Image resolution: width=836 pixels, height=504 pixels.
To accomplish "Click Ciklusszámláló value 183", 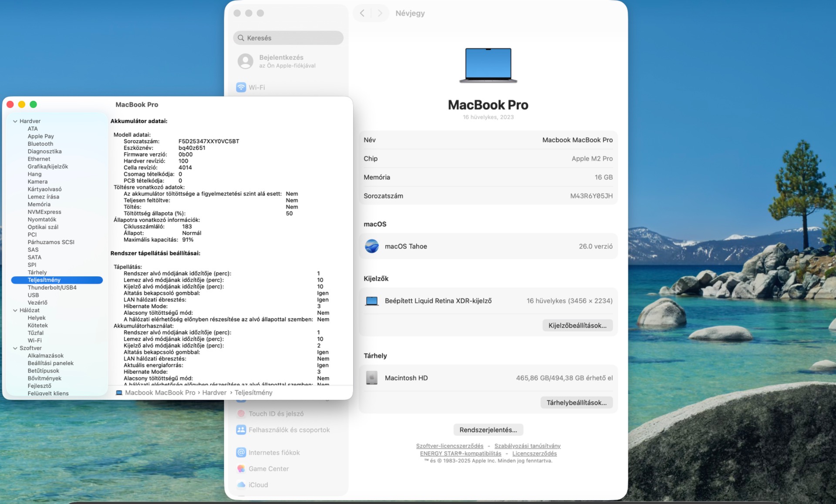I will click(187, 227).
